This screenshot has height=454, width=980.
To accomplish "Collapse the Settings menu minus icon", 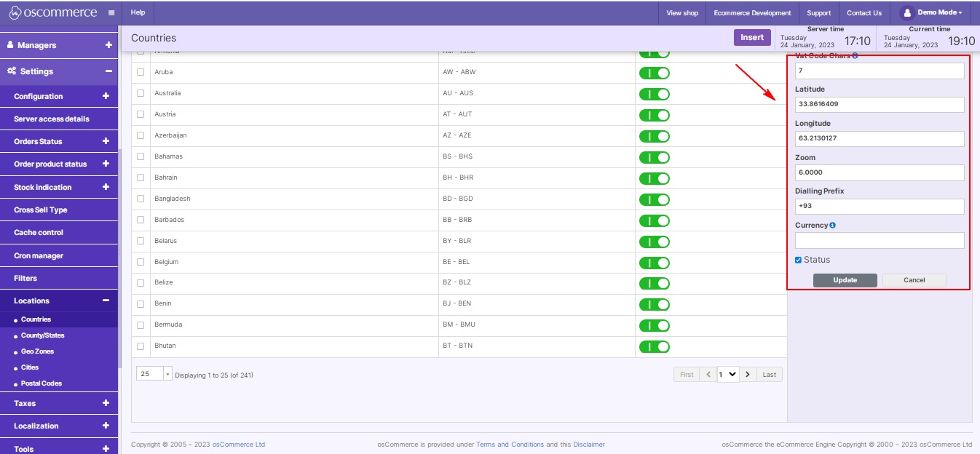I will [x=108, y=71].
